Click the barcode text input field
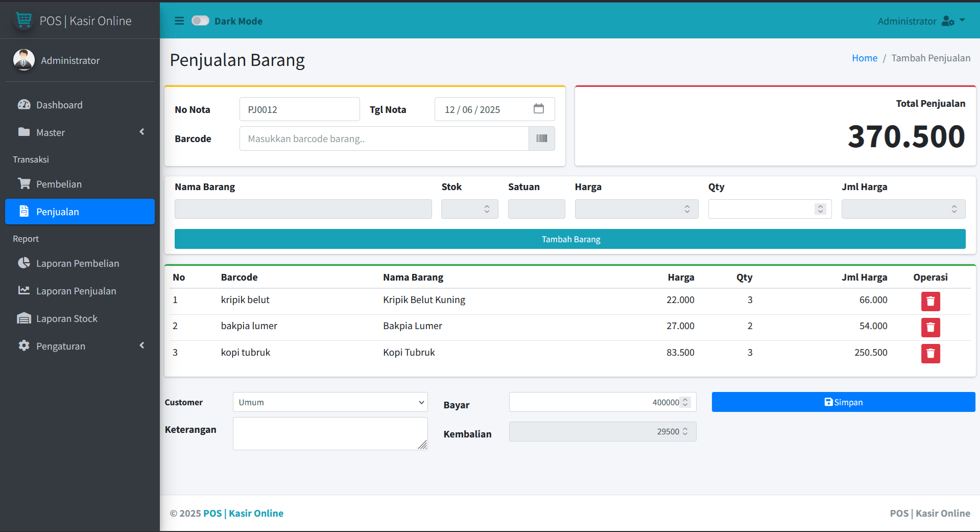 coord(384,138)
